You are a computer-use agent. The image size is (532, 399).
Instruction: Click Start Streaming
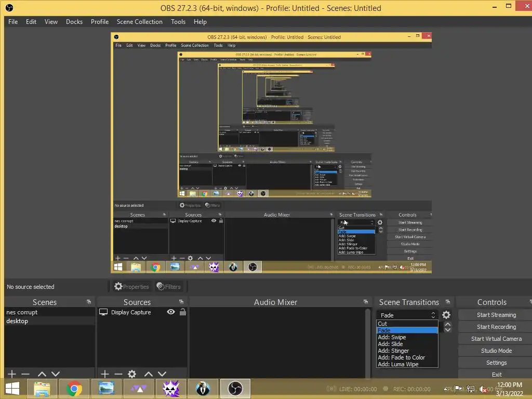pyautogui.click(x=496, y=315)
